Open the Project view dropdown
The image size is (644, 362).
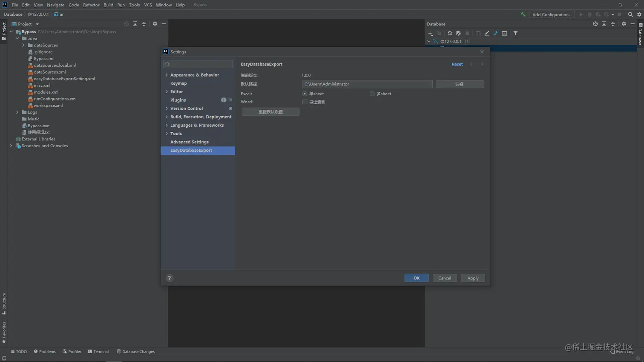(x=37, y=24)
